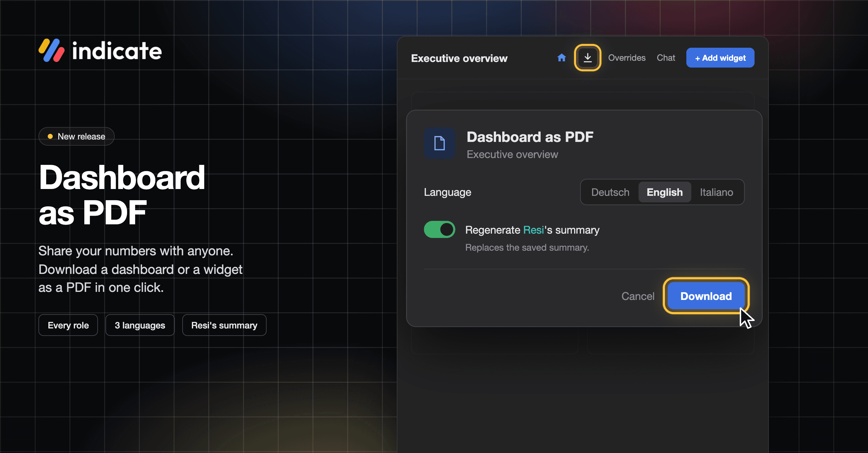
Task: Click the PDF document icon in dialog
Action: pos(439,143)
